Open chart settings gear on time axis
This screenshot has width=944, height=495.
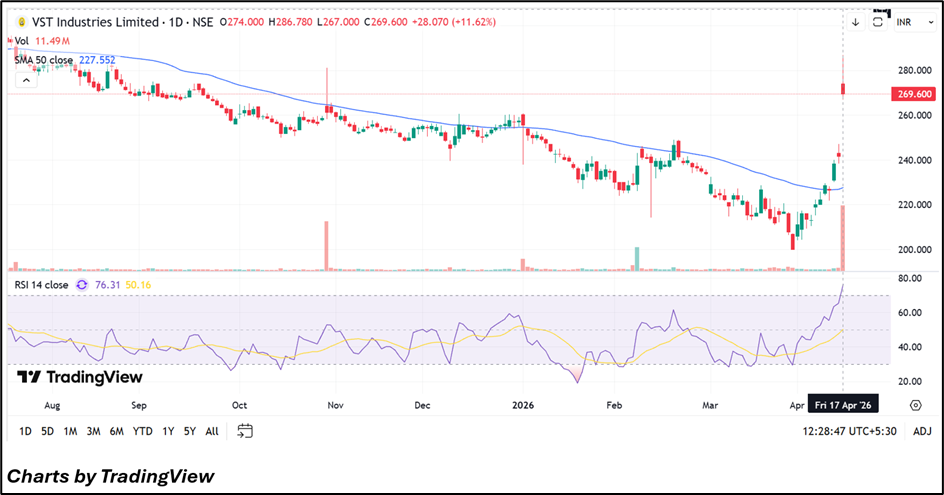point(915,405)
